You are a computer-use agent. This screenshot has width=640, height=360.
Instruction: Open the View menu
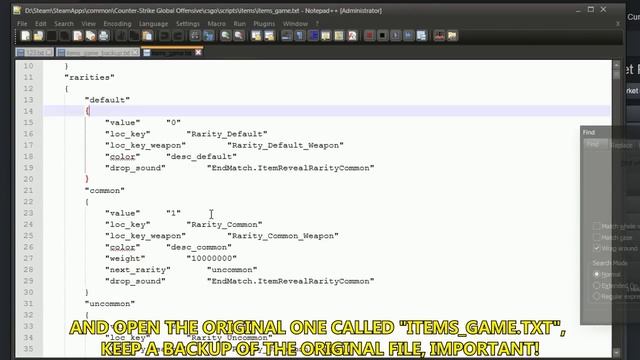click(88, 24)
